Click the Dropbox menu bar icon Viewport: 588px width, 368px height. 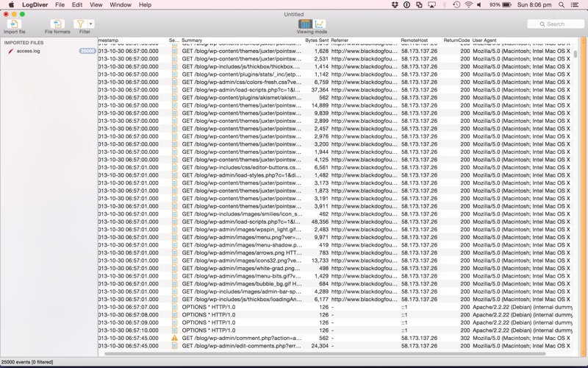[395, 5]
